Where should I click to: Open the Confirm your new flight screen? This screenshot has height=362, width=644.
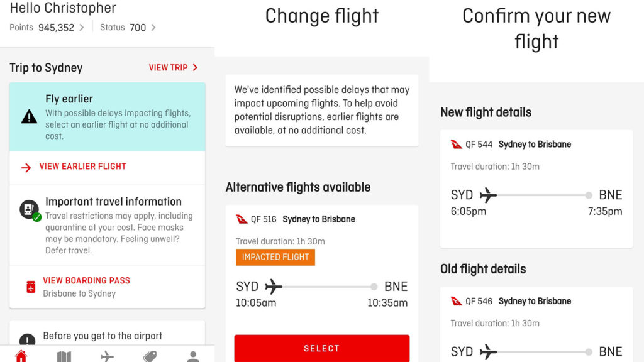[536, 28]
